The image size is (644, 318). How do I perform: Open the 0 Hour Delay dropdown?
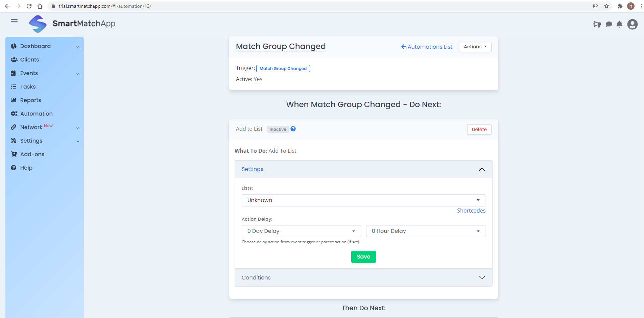425,231
